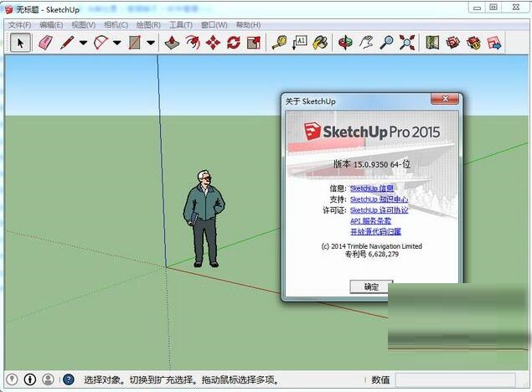
Task: Activate the Rotate tool
Action: click(x=233, y=42)
